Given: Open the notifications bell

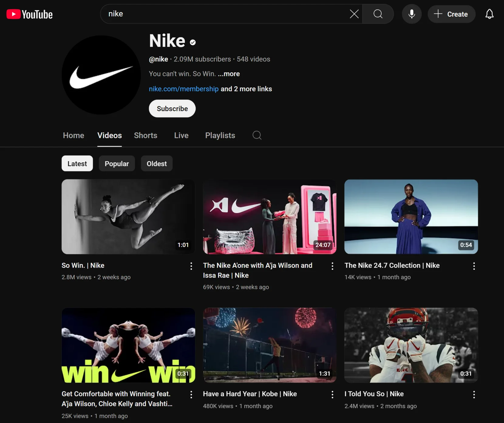Looking at the screenshot, I should point(489,14).
